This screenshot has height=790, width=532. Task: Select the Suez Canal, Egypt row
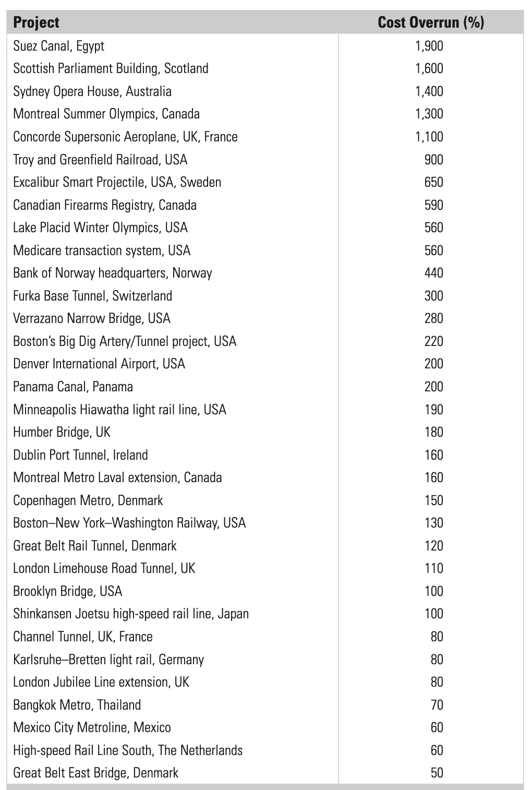coord(265,46)
